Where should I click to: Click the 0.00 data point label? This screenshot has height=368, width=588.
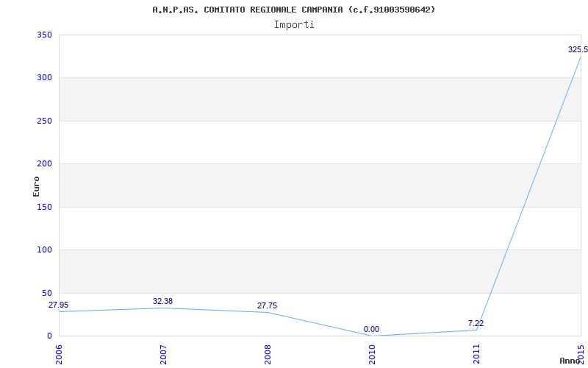pos(371,329)
